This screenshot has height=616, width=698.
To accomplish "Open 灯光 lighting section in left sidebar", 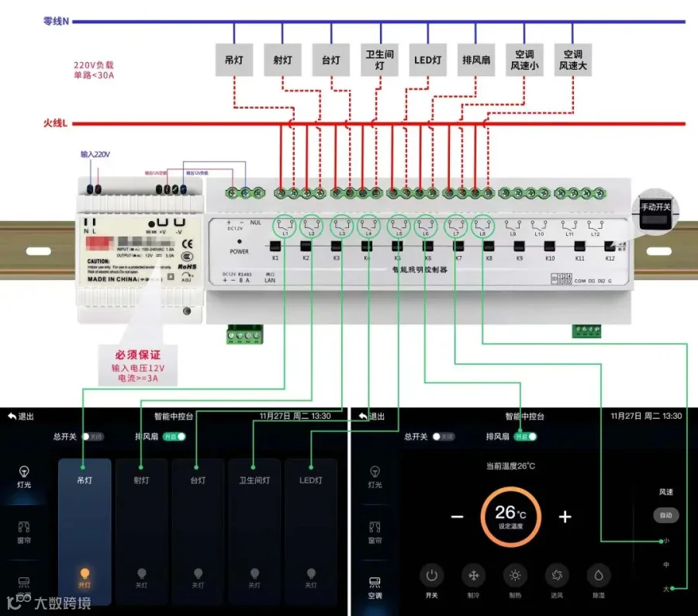I will click(24, 477).
